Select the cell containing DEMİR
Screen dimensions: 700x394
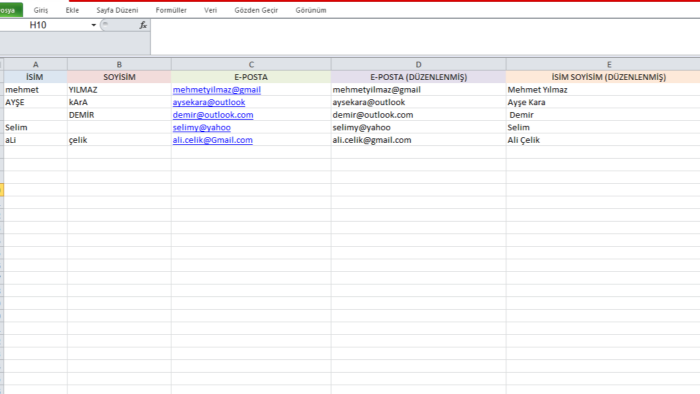click(119, 115)
